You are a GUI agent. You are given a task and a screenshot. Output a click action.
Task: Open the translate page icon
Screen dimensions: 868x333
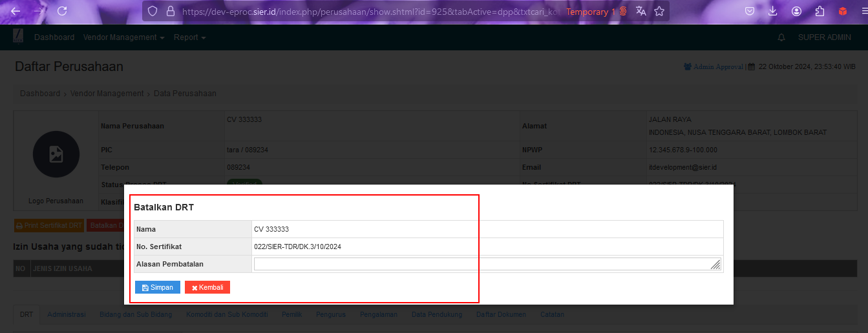point(640,11)
